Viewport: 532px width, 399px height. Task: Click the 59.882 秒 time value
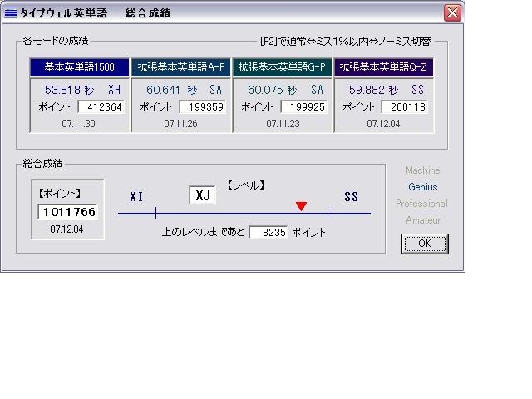pyautogui.click(x=373, y=90)
